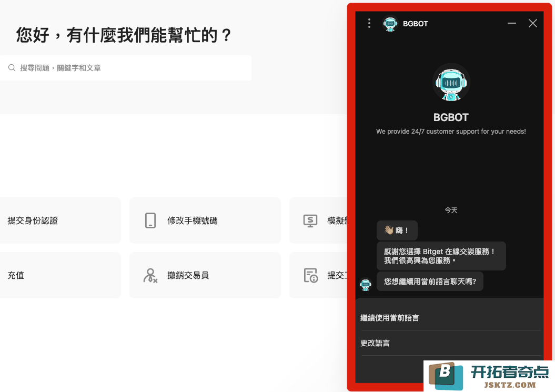
Task: Click the document icon on 提交 card
Action: 311,276
